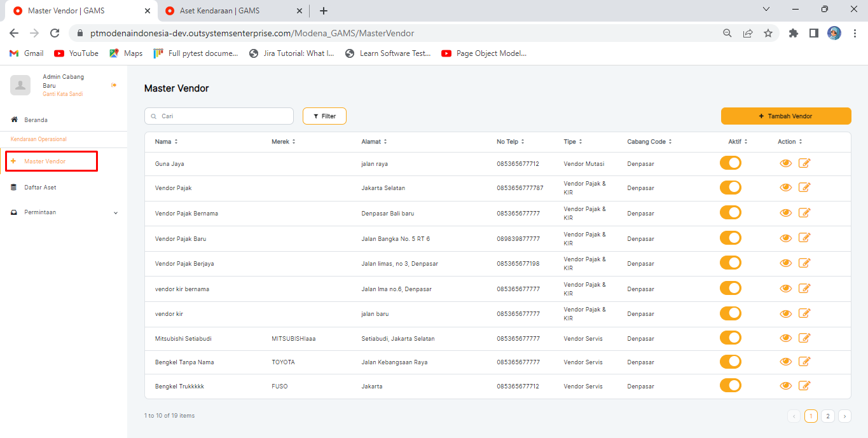Open the Filter button
Viewport: 868px width, 438px height.
point(324,116)
